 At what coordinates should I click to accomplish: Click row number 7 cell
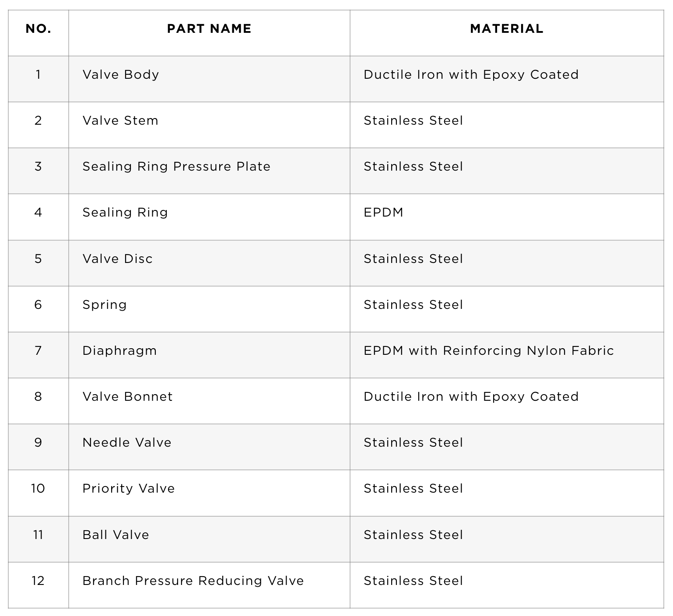[x=39, y=355]
